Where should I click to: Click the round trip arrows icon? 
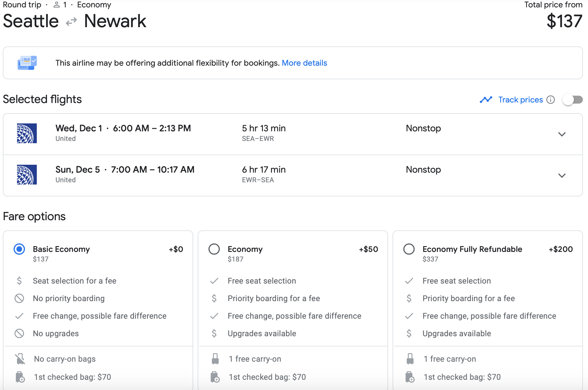coord(71,22)
